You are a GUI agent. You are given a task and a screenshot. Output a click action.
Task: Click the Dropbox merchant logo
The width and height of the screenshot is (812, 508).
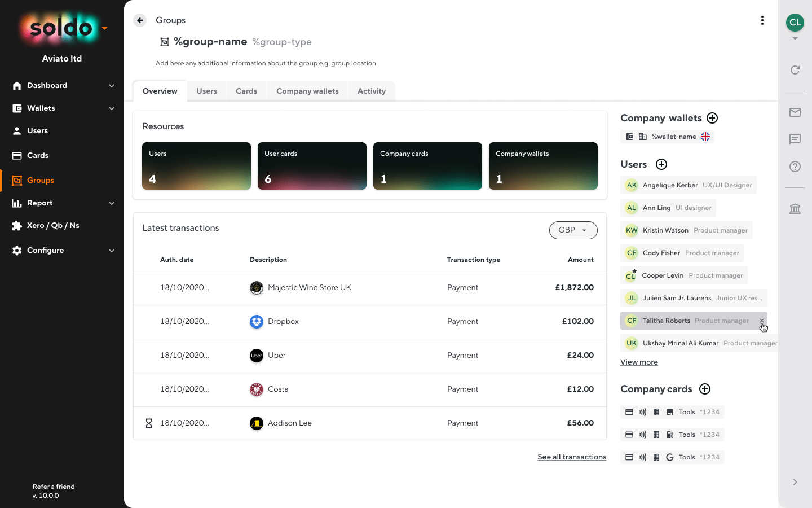pos(257,322)
